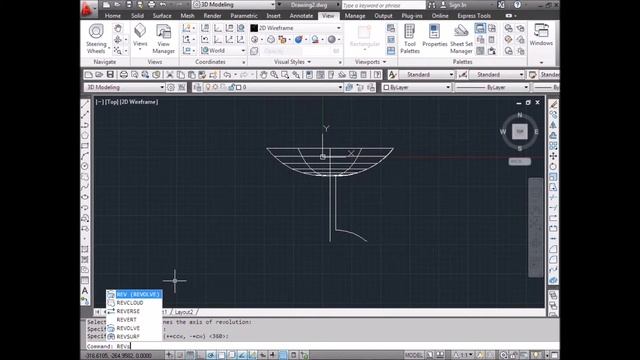
Task: Click the Help icon in standard toolbar
Action: tap(378, 75)
